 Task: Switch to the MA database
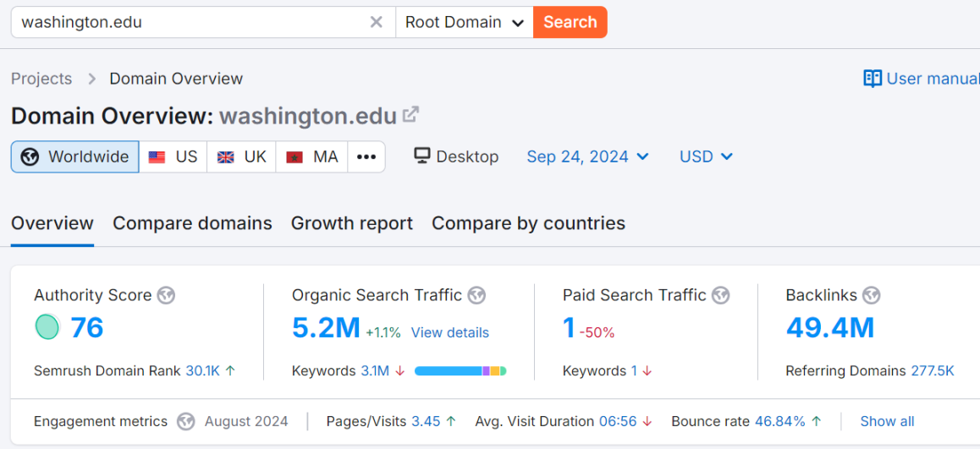[x=311, y=156]
